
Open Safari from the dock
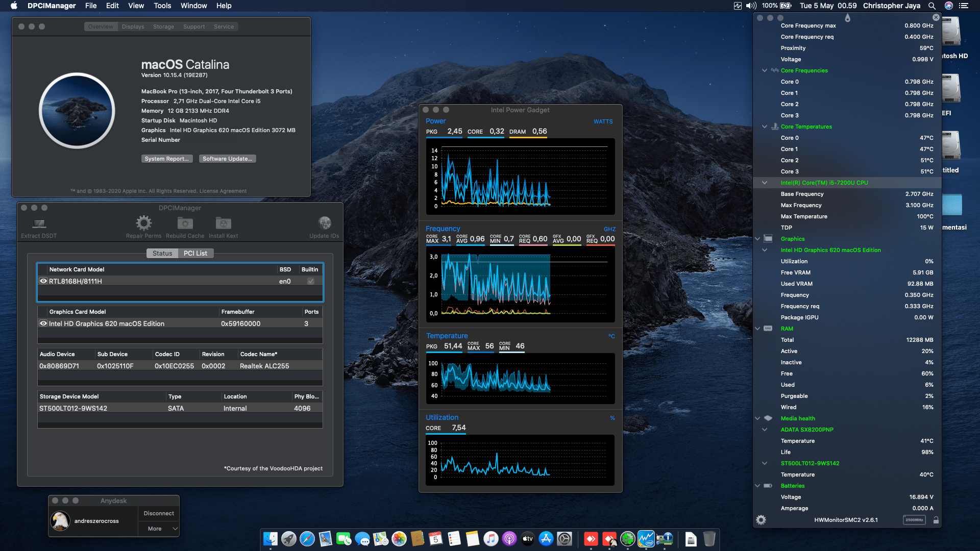click(307, 539)
